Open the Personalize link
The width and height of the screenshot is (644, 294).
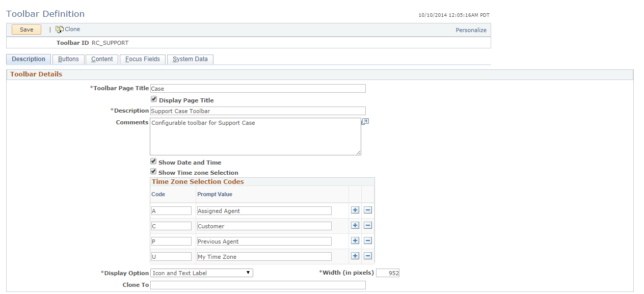click(x=471, y=30)
